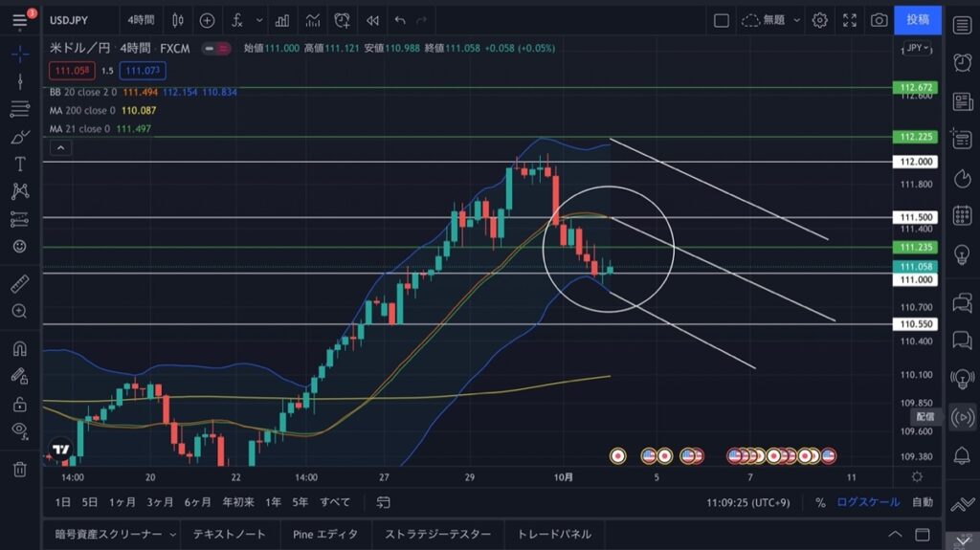
Task: Toggle percent scale
Action: 820,502
